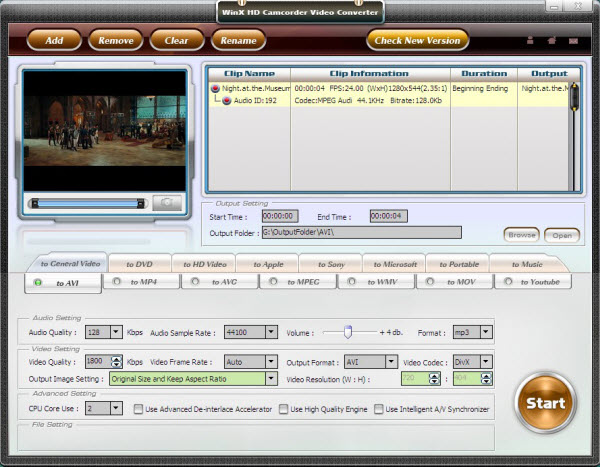This screenshot has height=467, width=600.
Task: Click the Output column header
Action: point(549,73)
